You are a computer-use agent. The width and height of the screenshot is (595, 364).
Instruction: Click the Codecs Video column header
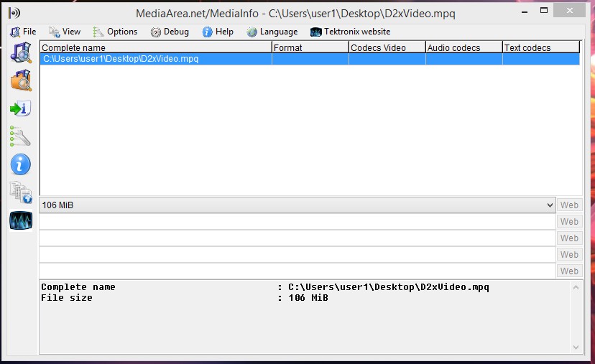tap(387, 47)
